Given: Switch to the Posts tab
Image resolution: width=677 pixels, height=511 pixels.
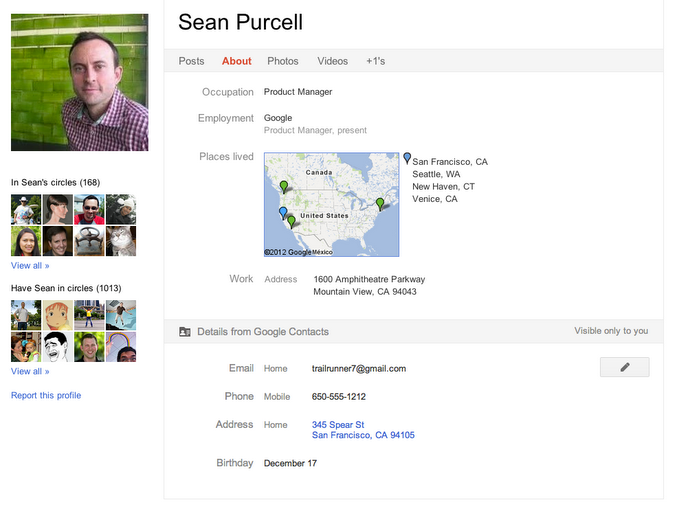Looking at the screenshot, I should click(191, 61).
